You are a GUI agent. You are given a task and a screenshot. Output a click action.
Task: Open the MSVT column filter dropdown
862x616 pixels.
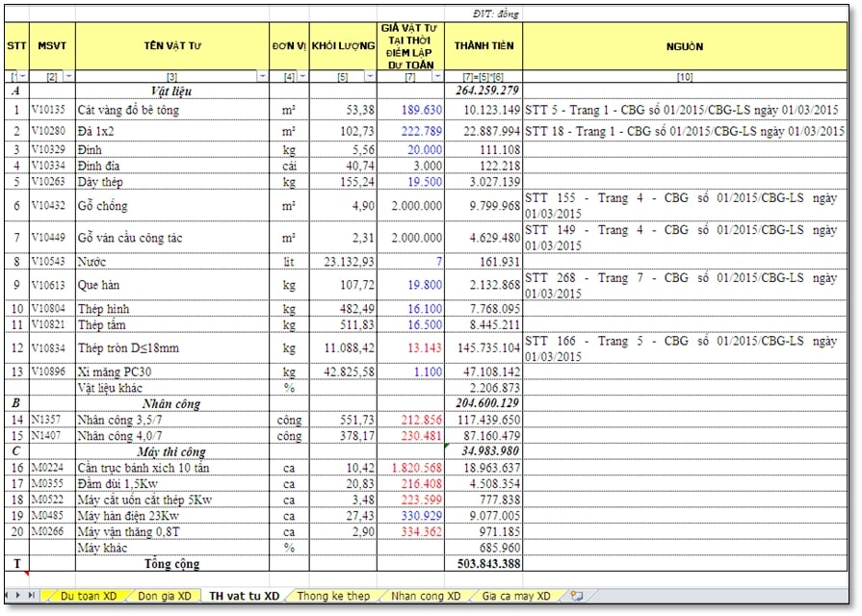tap(67, 76)
